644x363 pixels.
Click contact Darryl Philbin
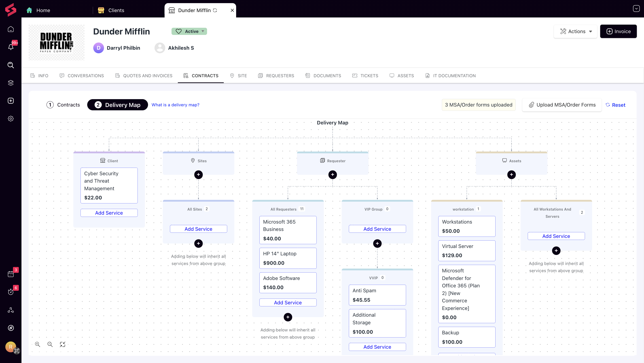(117, 48)
